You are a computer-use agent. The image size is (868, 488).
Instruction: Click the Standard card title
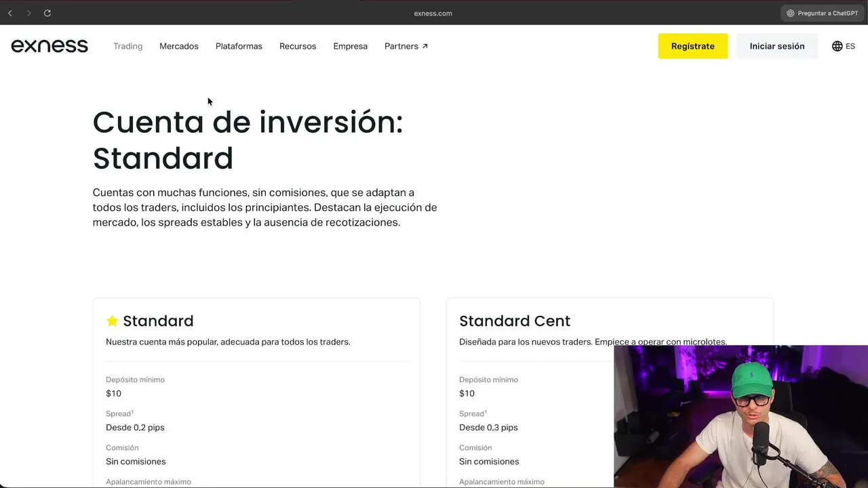pyautogui.click(x=158, y=321)
